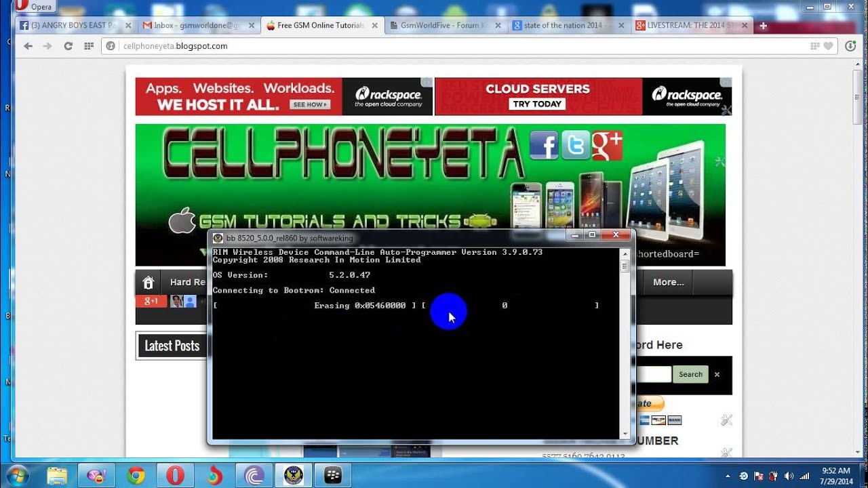
Task: Click the Opera taskbar icon
Action: click(175, 475)
